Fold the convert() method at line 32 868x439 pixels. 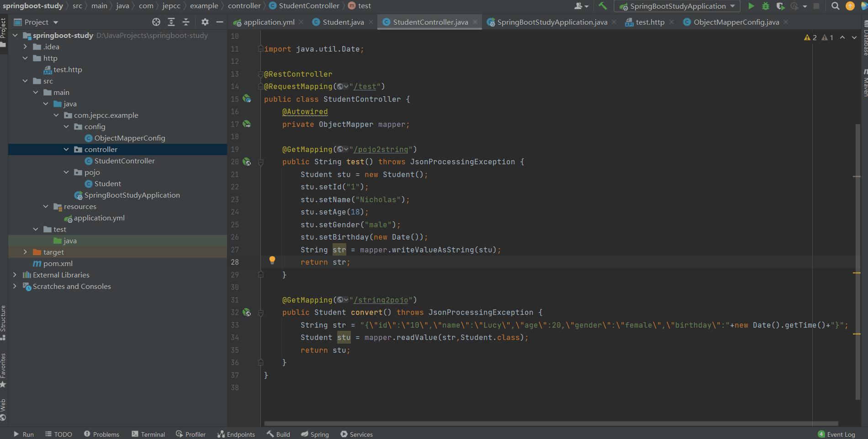click(x=260, y=313)
